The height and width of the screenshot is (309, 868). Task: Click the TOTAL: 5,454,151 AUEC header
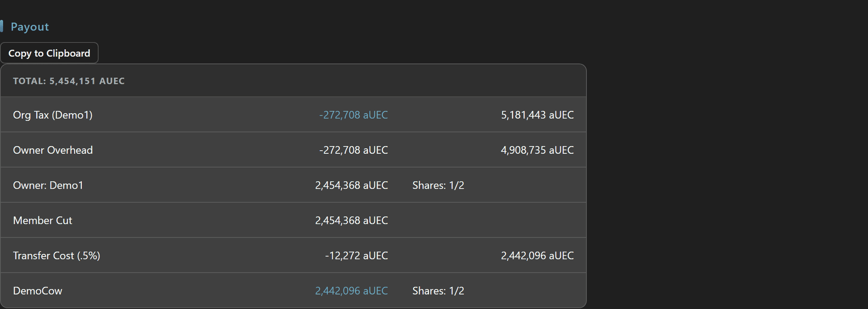[x=69, y=81]
